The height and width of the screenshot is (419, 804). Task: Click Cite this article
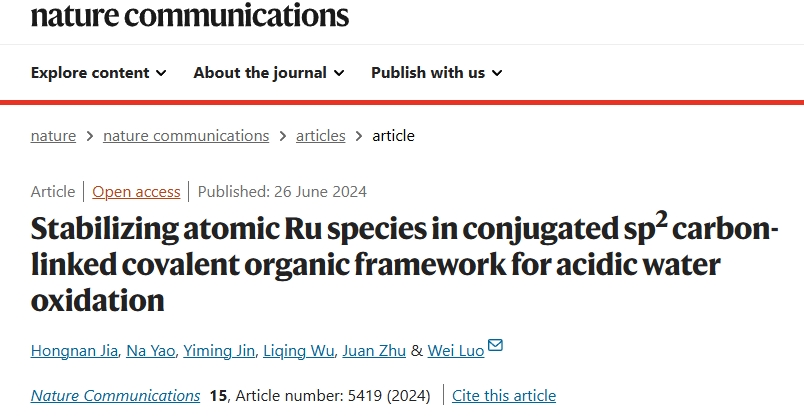click(504, 396)
